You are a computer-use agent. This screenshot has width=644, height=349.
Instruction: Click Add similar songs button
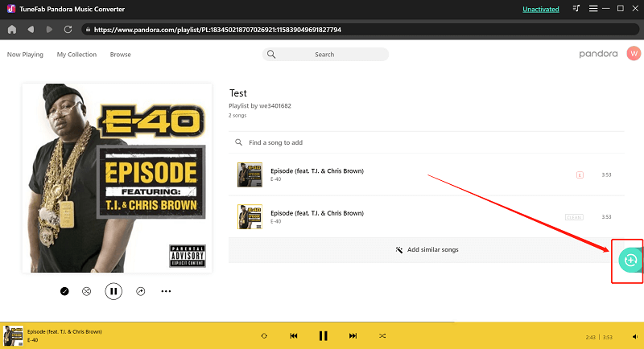tap(427, 250)
